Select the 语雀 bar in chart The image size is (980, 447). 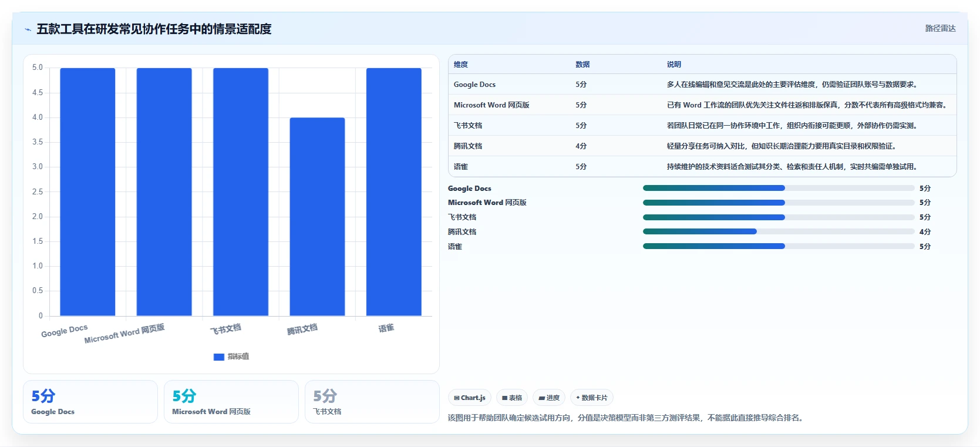394,192
